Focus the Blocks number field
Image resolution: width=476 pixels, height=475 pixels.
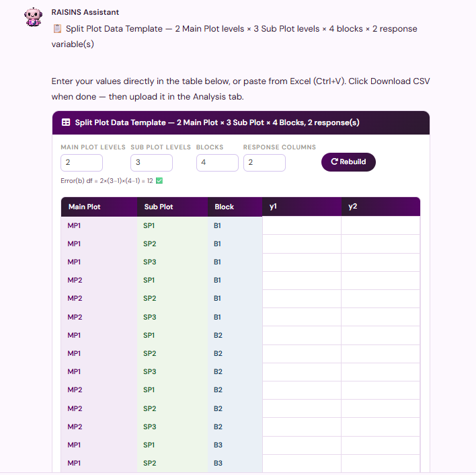tap(217, 163)
